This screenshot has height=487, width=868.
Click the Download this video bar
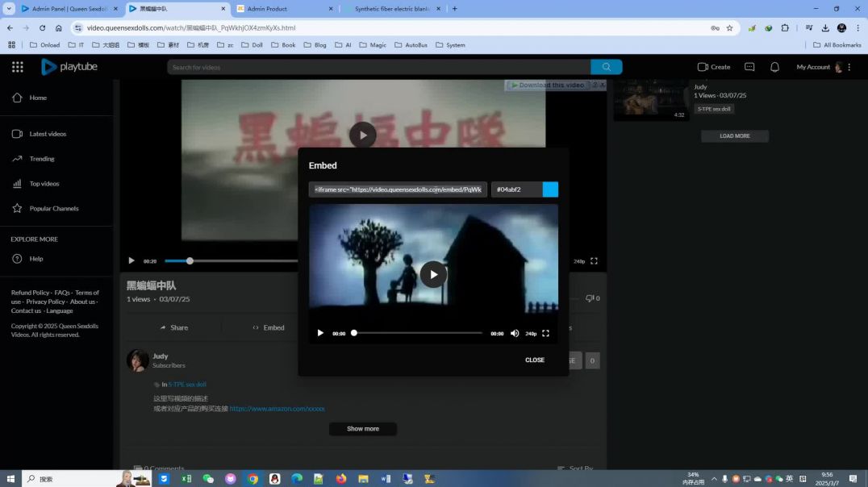(x=548, y=85)
